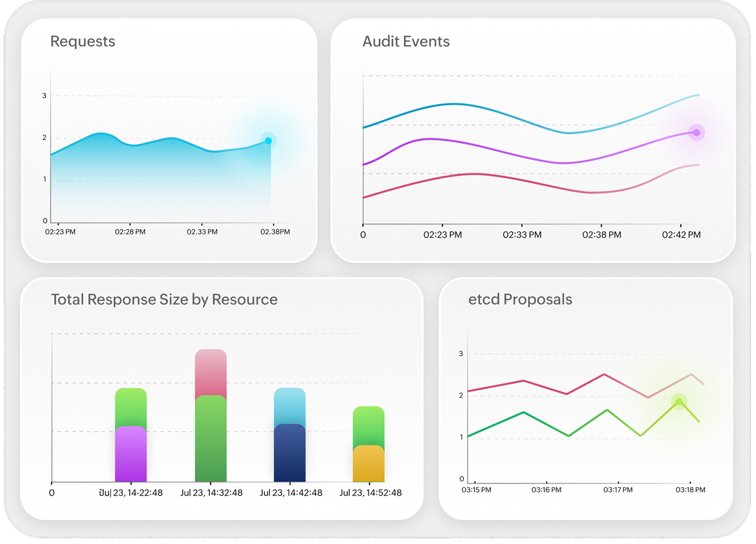The image size is (756, 544).
Task: Click the pink bar segment at 14:32:48
Action: click(210, 372)
